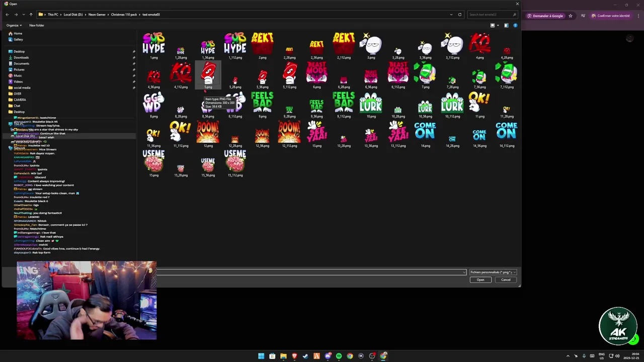Select 14_112.png COME ON emote

click(x=507, y=134)
